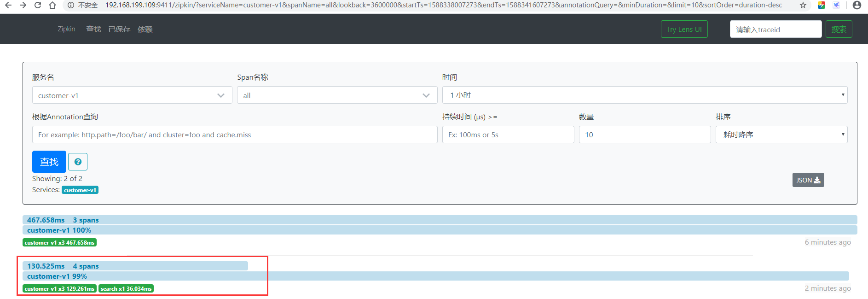868x299 pixels.
Task: Change the 耗时降序 sort order dropdown
Action: click(x=781, y=135)
